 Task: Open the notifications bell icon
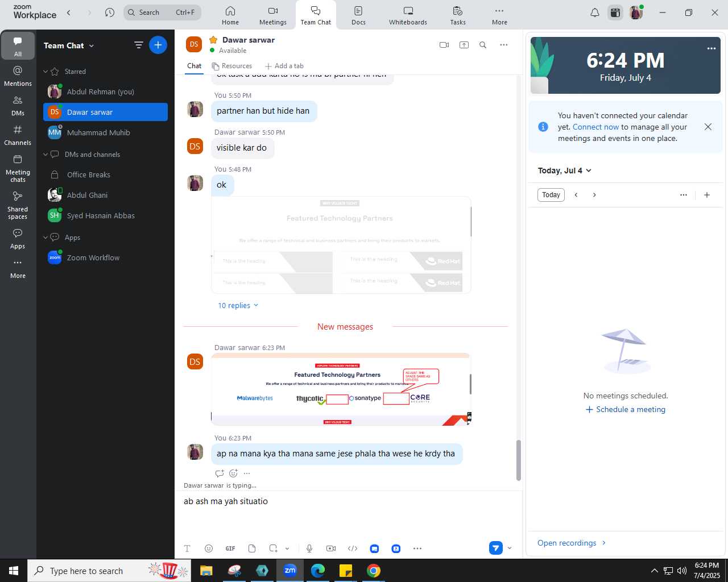595,13
